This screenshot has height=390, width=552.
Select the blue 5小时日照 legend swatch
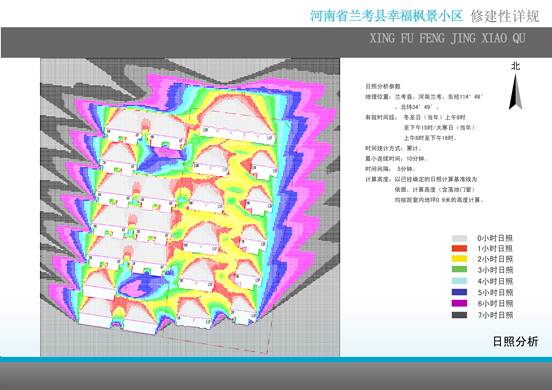[x=459, y=292]
